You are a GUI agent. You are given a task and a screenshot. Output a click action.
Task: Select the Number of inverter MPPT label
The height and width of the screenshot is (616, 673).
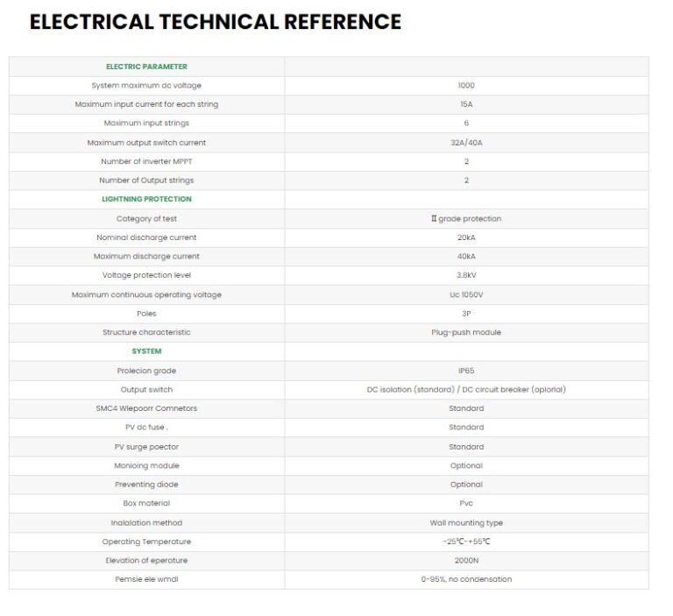(146, 161)
